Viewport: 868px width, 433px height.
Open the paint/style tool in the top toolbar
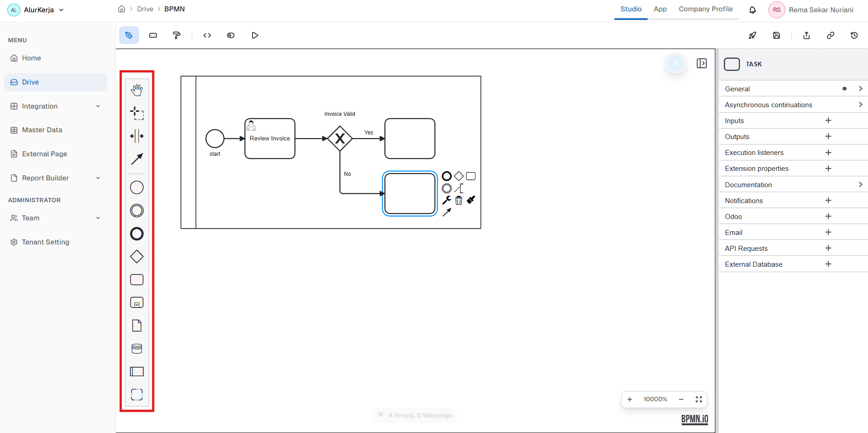pos(177,35)
